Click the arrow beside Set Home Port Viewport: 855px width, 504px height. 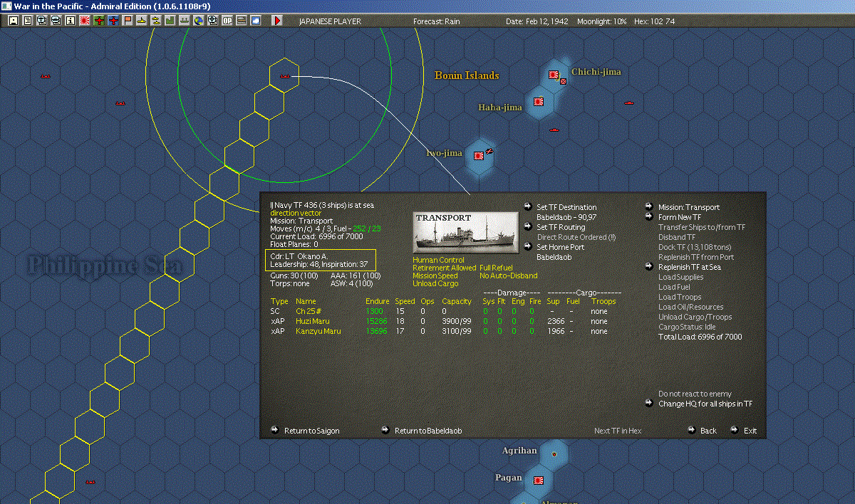click(527, 247)
